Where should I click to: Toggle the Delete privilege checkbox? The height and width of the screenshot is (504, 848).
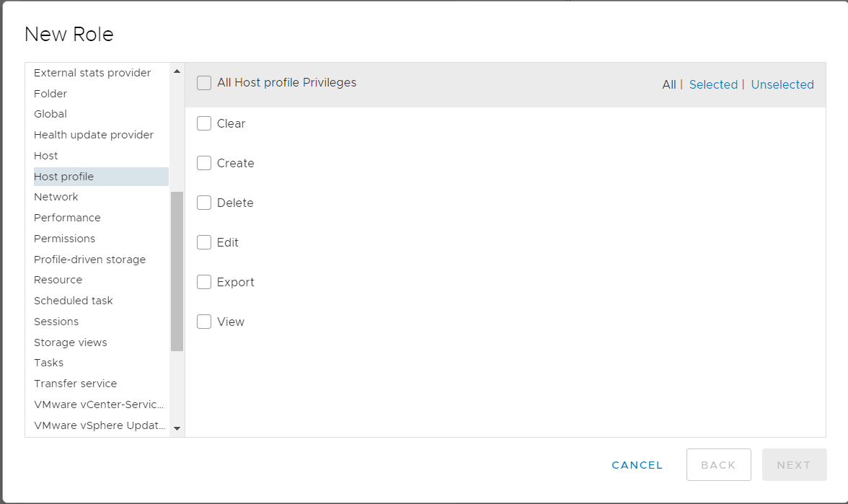204,203
